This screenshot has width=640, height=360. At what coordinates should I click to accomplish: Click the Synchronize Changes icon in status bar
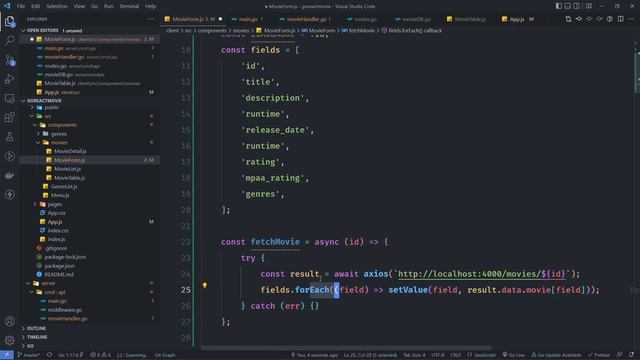tap(49, 355)
